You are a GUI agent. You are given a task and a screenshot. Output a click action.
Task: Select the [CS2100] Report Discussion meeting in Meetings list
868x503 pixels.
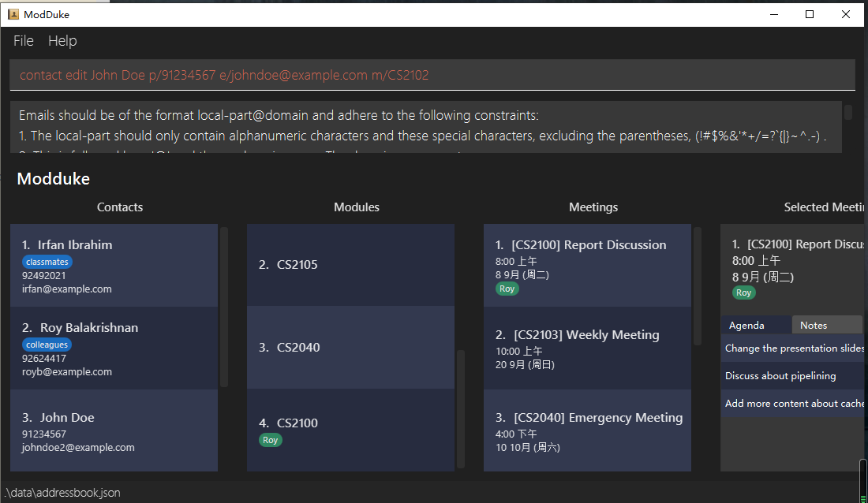(587, 265)
